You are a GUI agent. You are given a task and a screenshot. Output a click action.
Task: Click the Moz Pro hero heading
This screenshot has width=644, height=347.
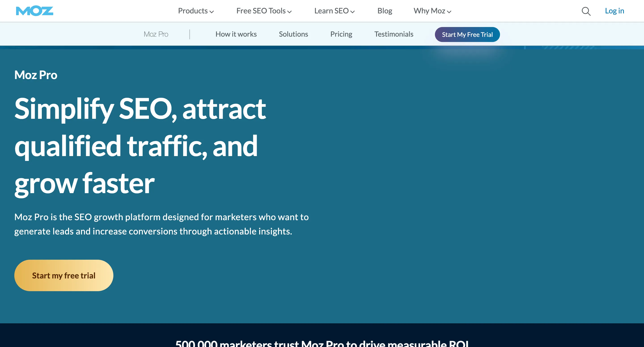tap(36, 75)
